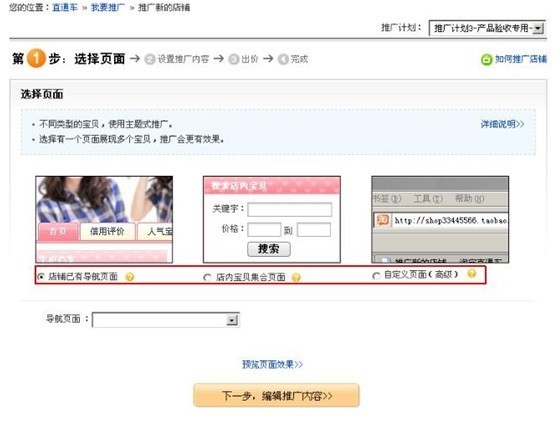Select 店铺已有导航页面 radio button
Screen dimensions: 558x441
tap(41, 277)
